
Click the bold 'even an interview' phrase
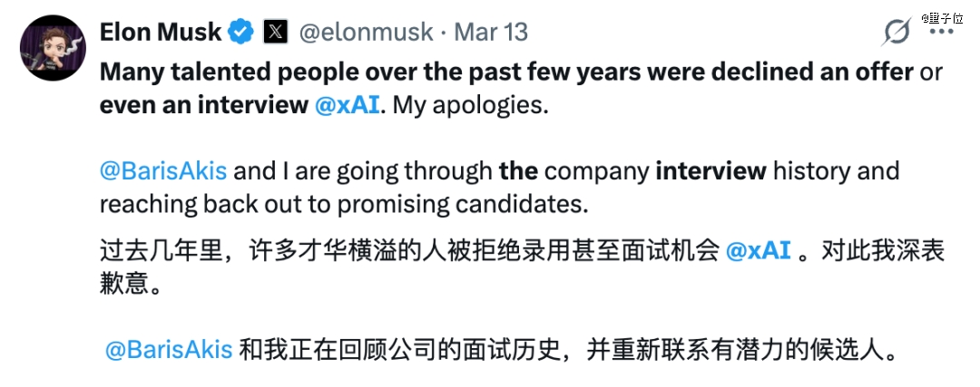coord(204,105)
